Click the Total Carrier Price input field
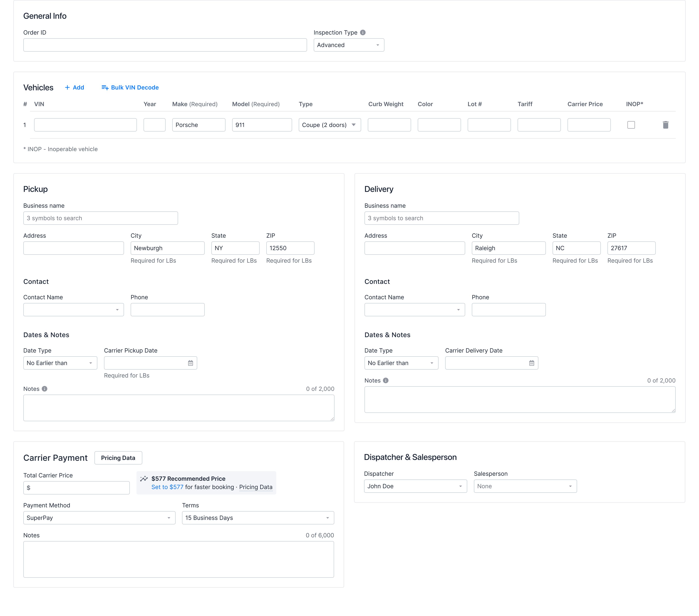The height and width of the screenshot is (616, 699). 76,488
